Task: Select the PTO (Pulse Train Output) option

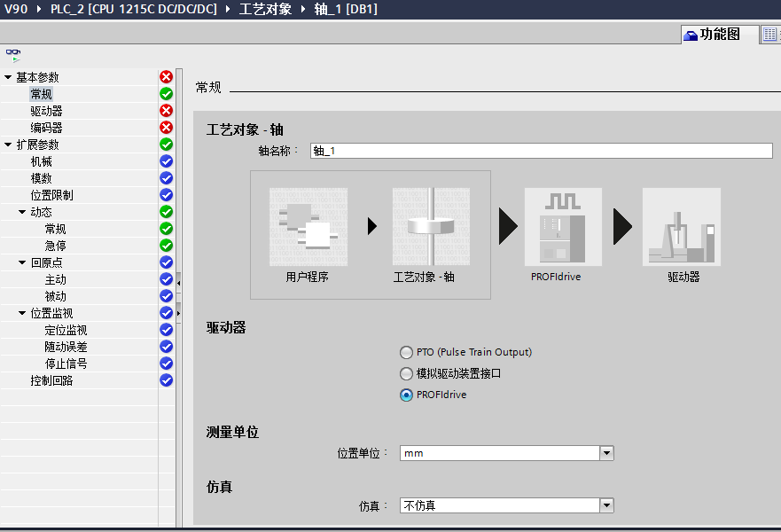Action: pyautogui.click(x=406, y=353)
